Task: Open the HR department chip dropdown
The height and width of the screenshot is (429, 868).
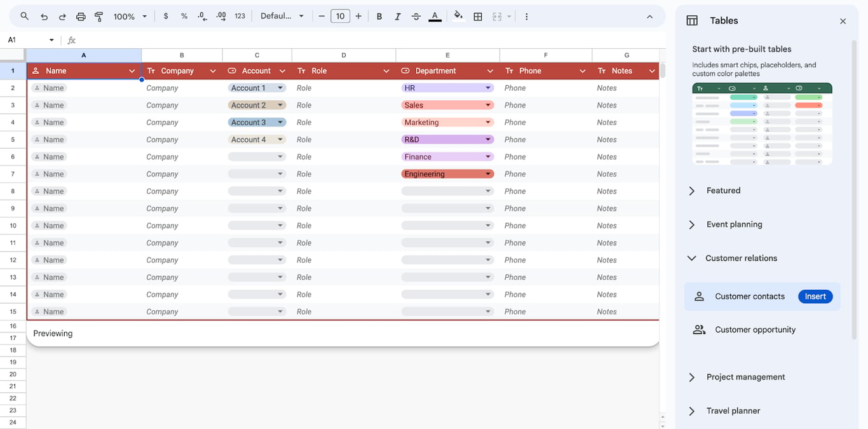Action: (x=488, y=88)
